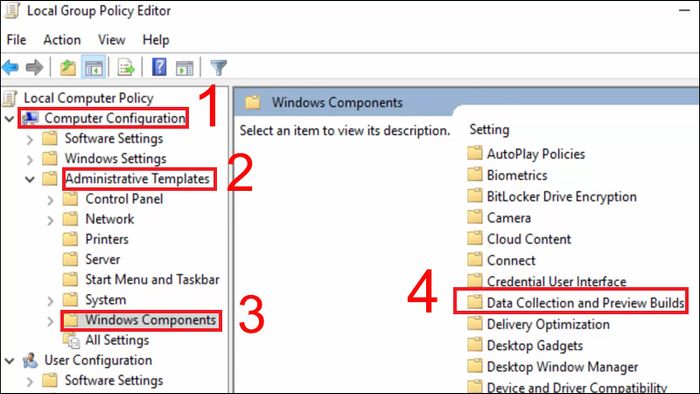This screenshot has width=700, height=394.
Task: Collapse the Computer Configuration node
Action: [9, 119]
